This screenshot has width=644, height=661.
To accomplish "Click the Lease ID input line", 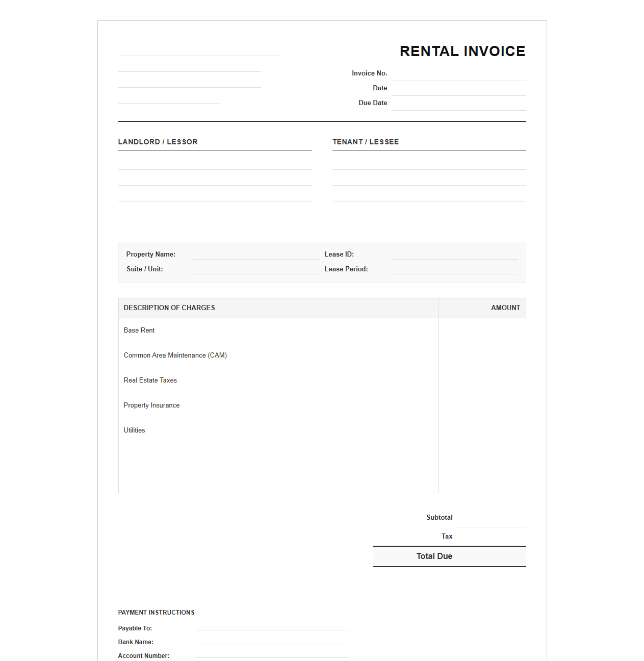I will 454,254.
